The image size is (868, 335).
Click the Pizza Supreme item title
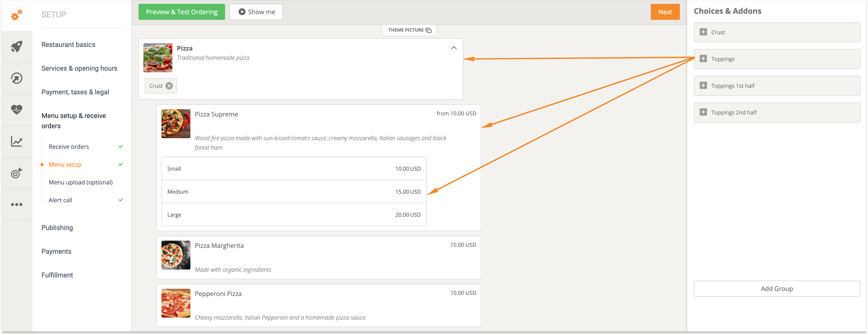pos(216,114)
